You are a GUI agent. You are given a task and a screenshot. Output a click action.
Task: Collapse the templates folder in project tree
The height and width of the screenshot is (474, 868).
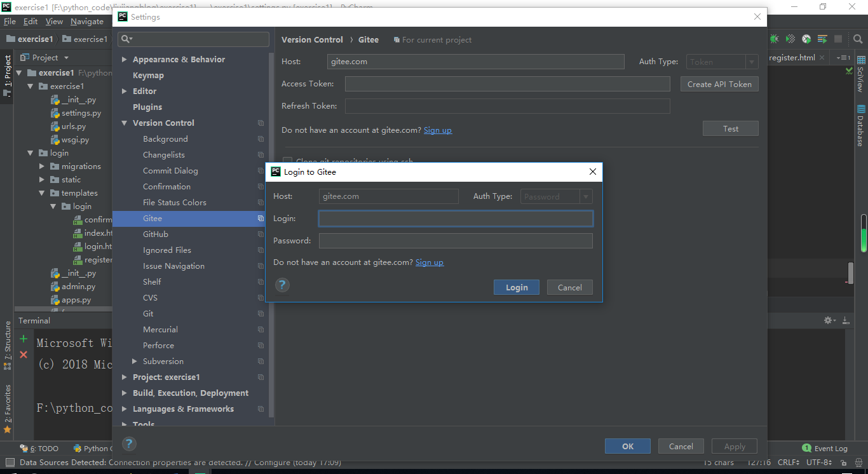[42, 193]
